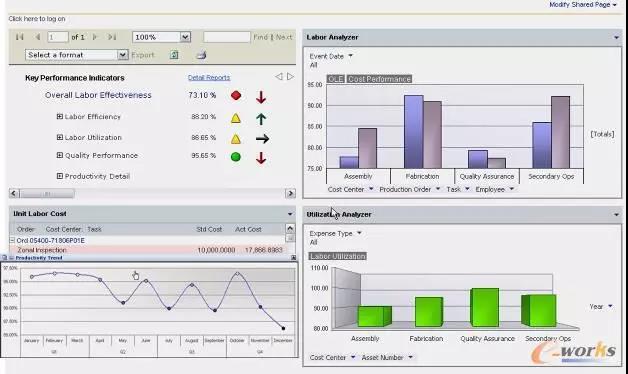Refresh the report

pos(174,55)
